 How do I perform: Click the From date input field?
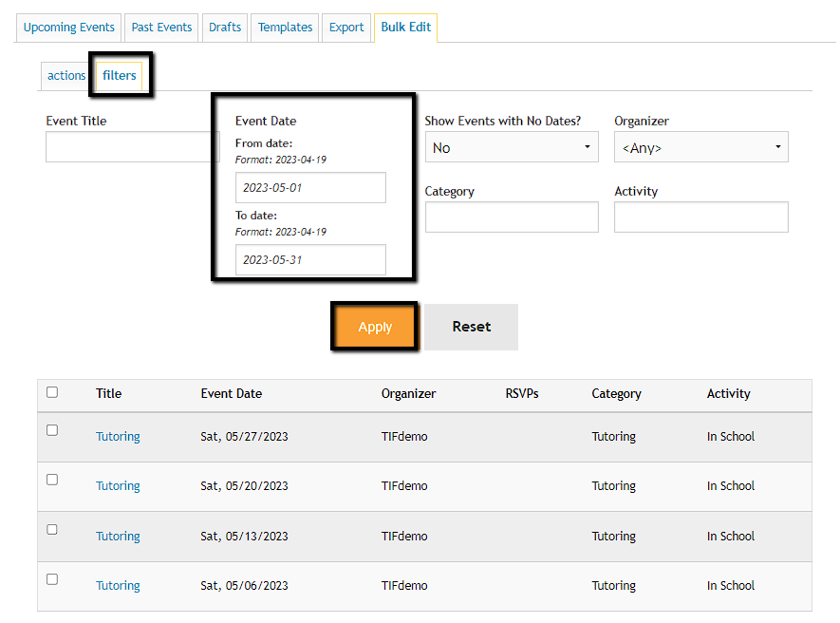(310, 188)
